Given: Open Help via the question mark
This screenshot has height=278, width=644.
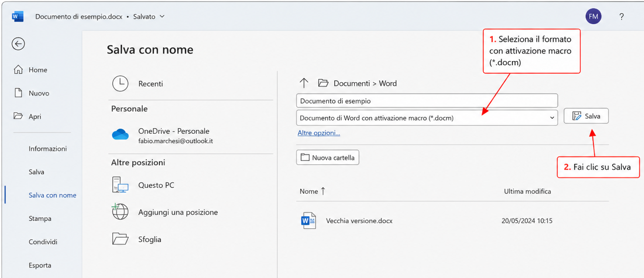Looking at the screenshot, I should [x=622, y=16].
